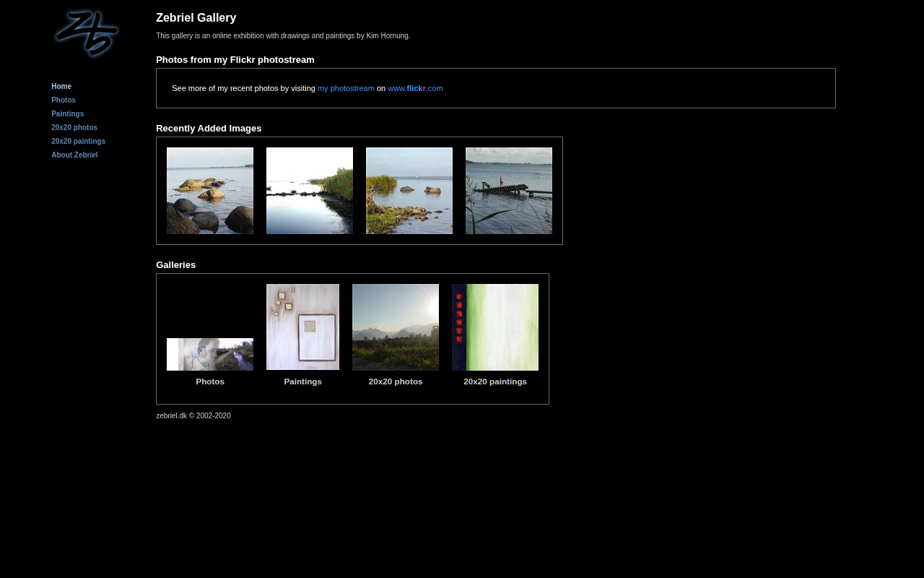View the sunken jetty recent photo
924x578 pixels.
pyautogui.click(x=509, y=191)
